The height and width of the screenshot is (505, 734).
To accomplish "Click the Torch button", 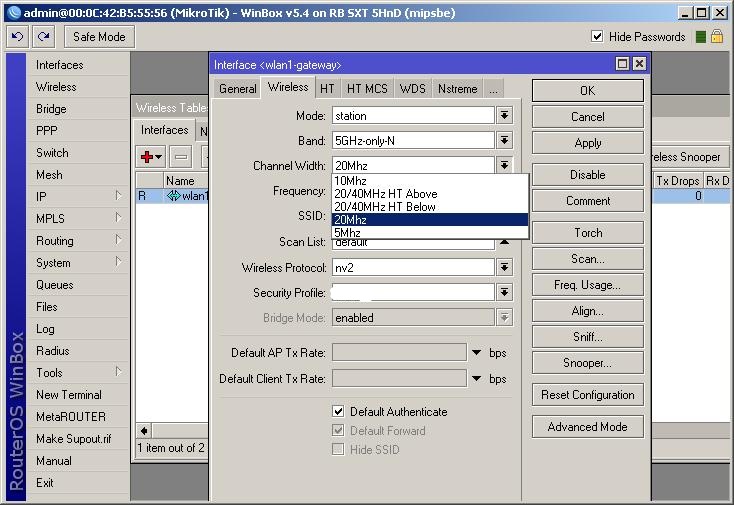I will click(587, 233).
